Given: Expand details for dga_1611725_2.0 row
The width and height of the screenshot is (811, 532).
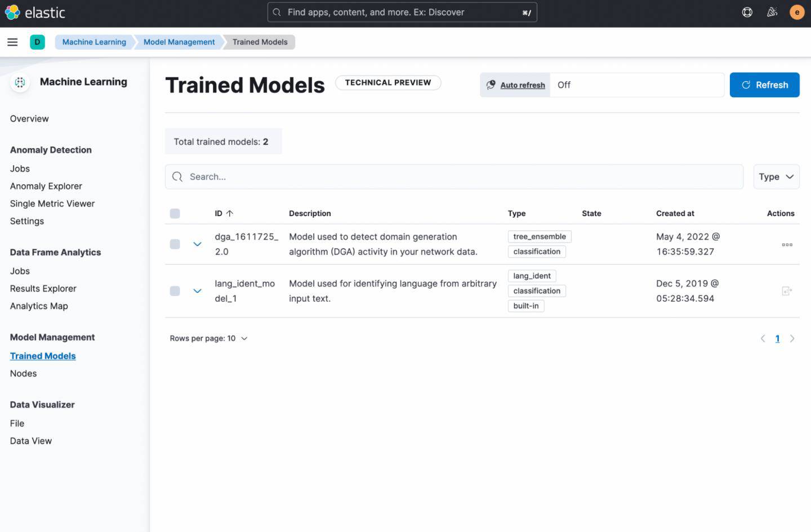Looking at the screenshot, I should [197, 244].
